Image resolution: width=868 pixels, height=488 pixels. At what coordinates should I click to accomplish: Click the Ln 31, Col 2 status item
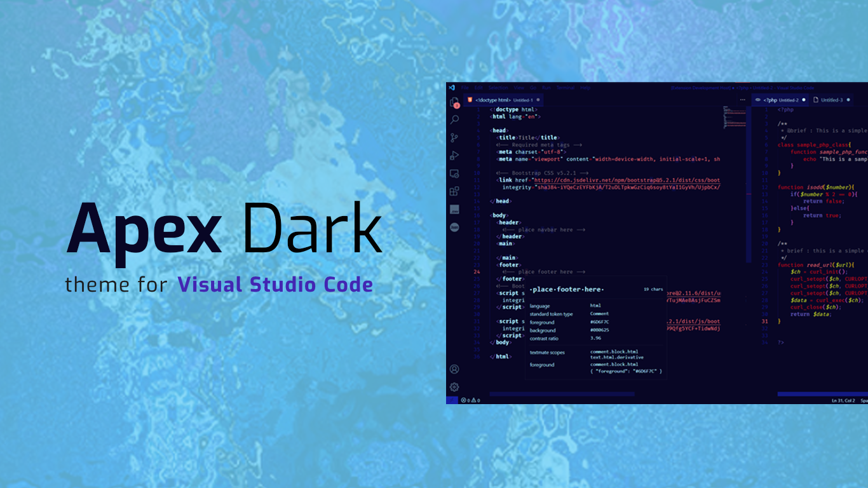tap(844, 400)
